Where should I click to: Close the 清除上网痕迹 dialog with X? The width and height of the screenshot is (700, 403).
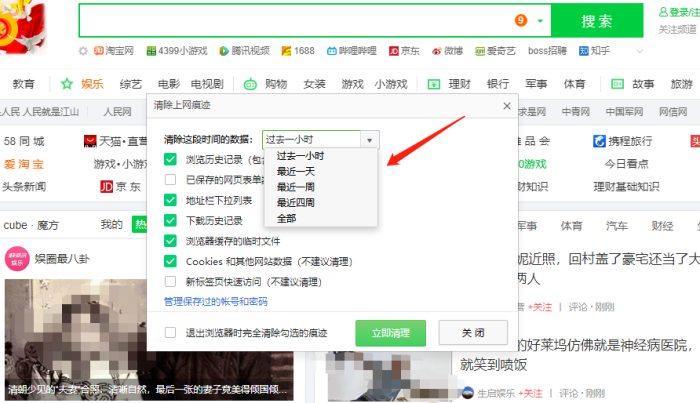[x=507, y=106]
